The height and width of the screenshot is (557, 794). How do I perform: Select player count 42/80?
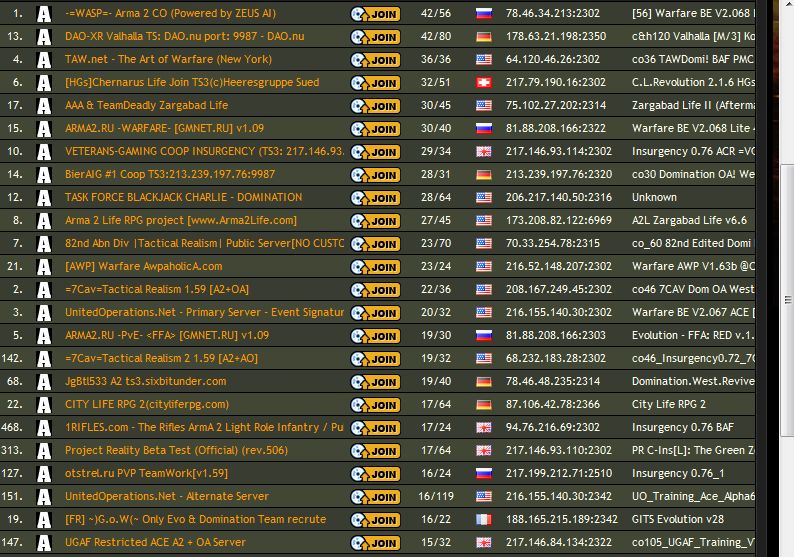(x=435, y=36)
